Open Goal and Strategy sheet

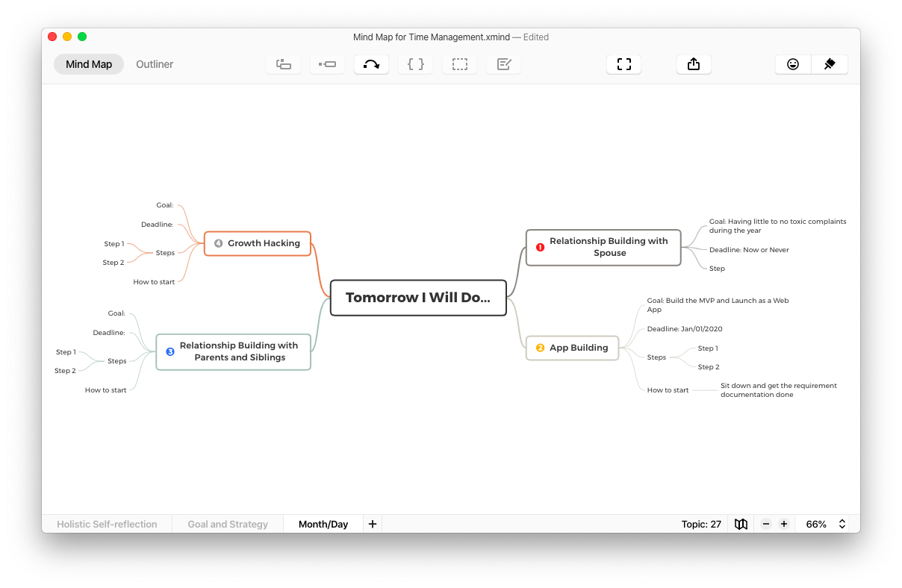pyautogui.click(x=228, y=524)
